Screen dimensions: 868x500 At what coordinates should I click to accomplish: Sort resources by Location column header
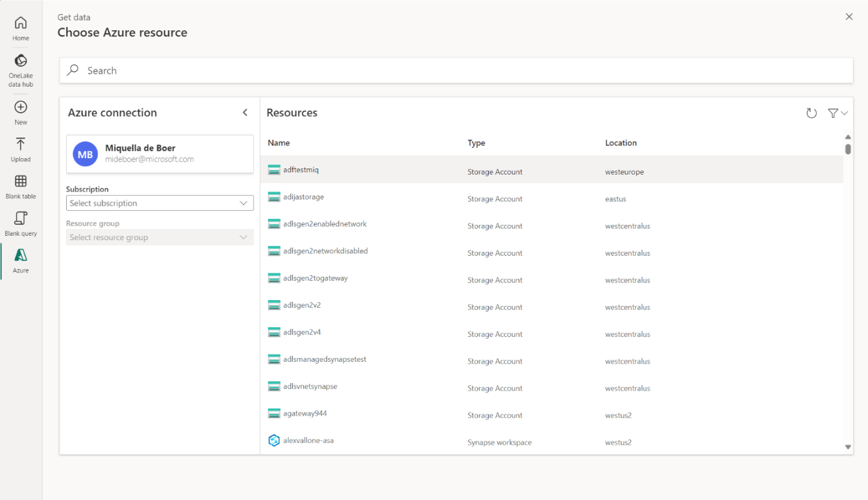click(x=621, y=143)
